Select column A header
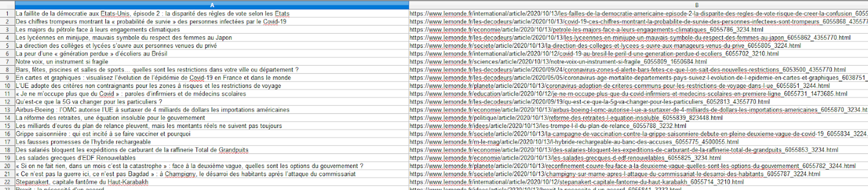This screenshot has height=190, width=868. click(212, 5)
